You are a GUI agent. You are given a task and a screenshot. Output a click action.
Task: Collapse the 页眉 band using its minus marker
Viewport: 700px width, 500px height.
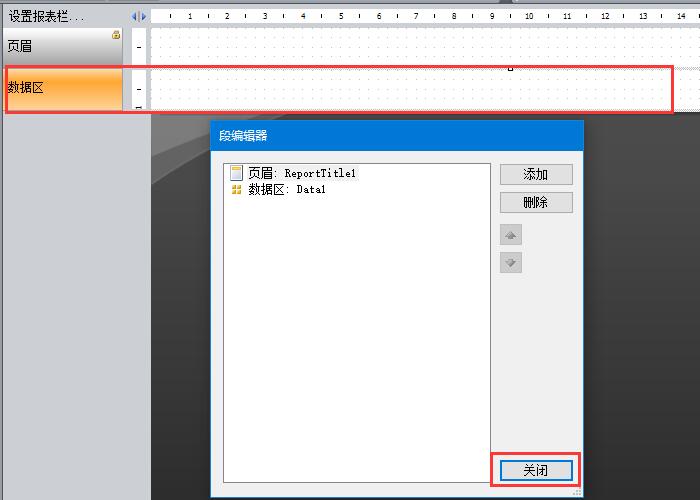(139, 47)
